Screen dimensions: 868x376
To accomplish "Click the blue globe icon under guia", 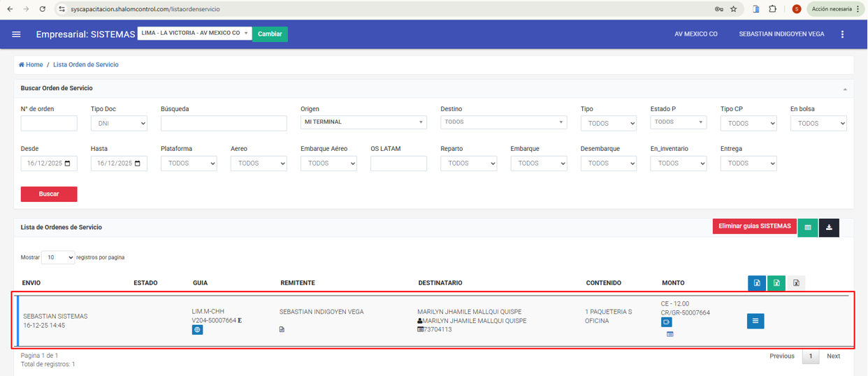I will (197, 330).
